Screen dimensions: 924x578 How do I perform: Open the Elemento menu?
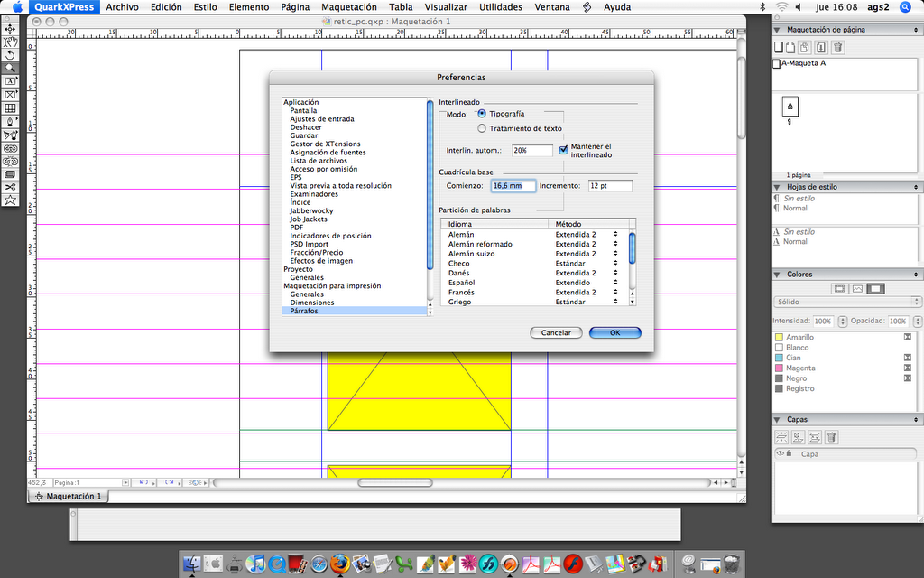pyautogui.click(x=249, y=7)
